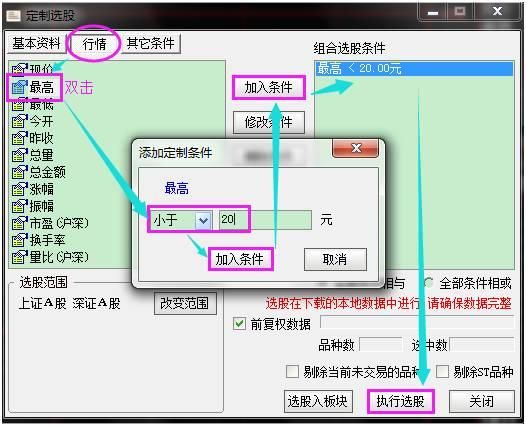Minimize the 定制选股 window
This screenshot has height=426, width=526.
[x=433, y=12]
